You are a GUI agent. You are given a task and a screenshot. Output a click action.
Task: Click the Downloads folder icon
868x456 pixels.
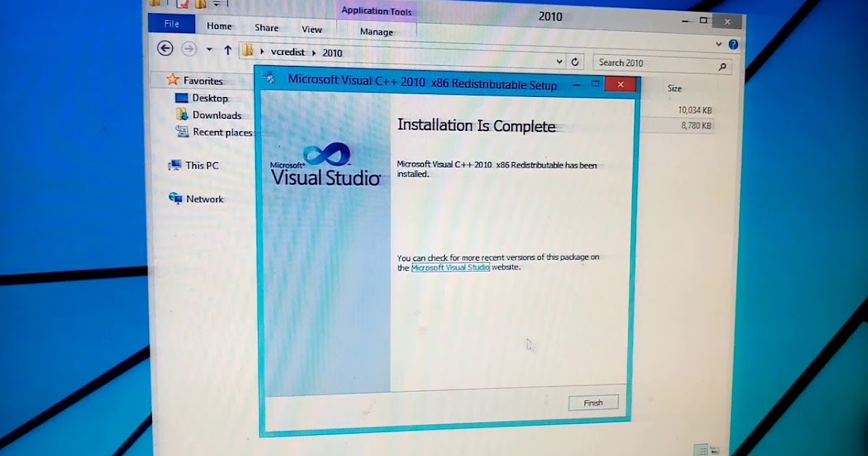(182, 114)
